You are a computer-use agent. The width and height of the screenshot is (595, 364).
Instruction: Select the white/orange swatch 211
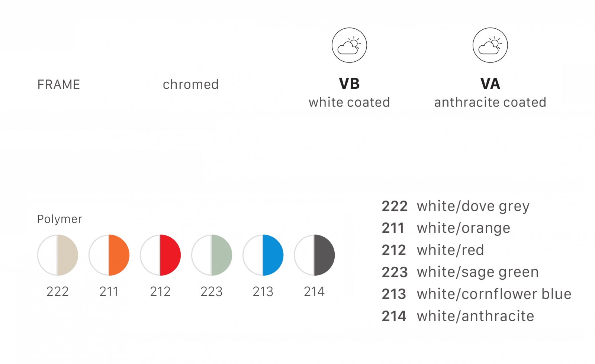[109, 255]
